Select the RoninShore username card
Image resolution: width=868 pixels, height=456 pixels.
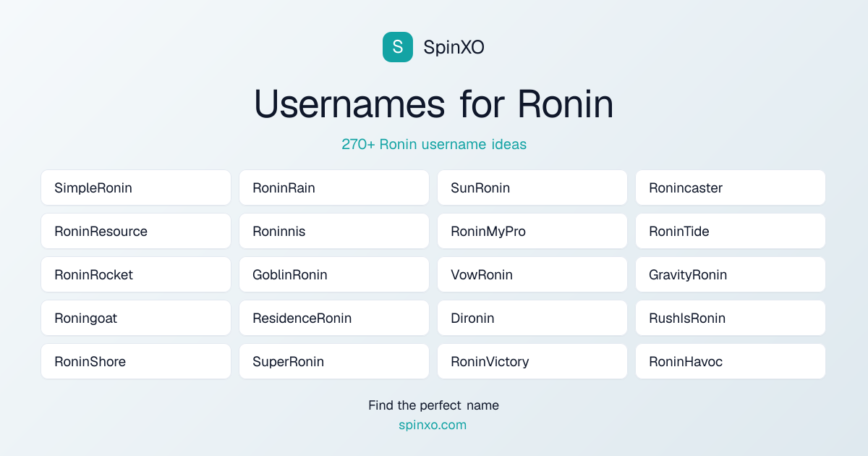tap(136, 361)
